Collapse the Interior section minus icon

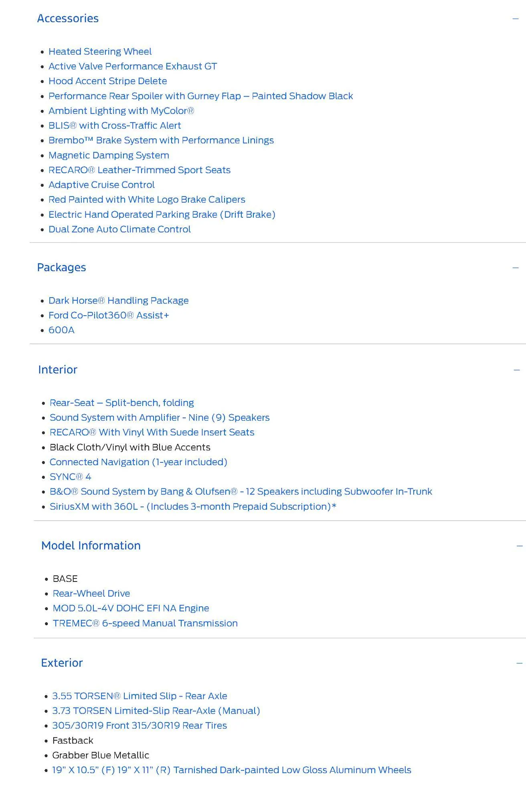point(517,370)
